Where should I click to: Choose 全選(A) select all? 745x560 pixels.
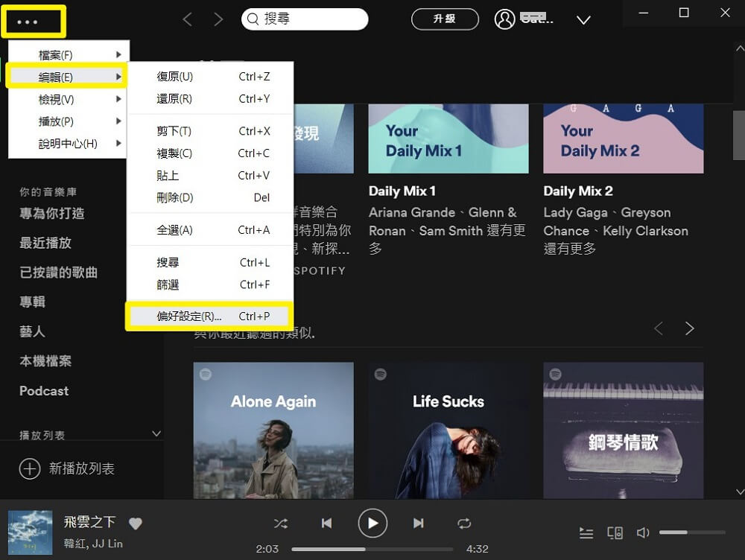tap(209, 230)
